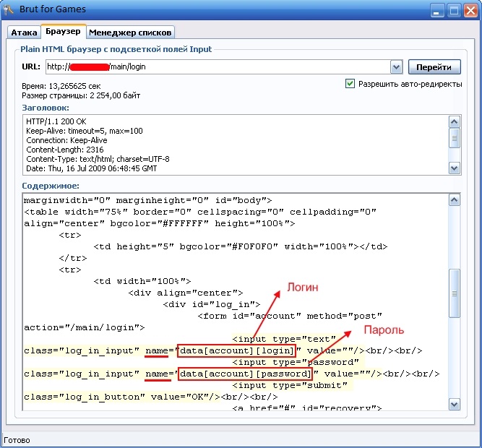Switch to the Атака tab

pyautogui.click(x=24, y=33)
